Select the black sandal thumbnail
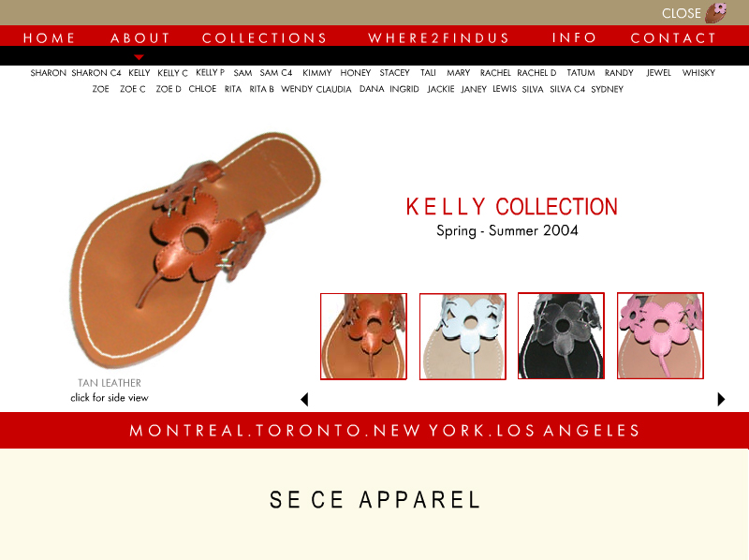Image resolution: width=749 pixels, height=560 pixels. (x=561, y=336)
